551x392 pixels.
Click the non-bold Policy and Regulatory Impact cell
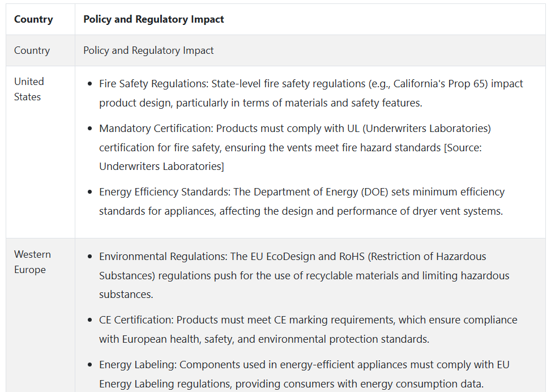click(x=148, y=50)
